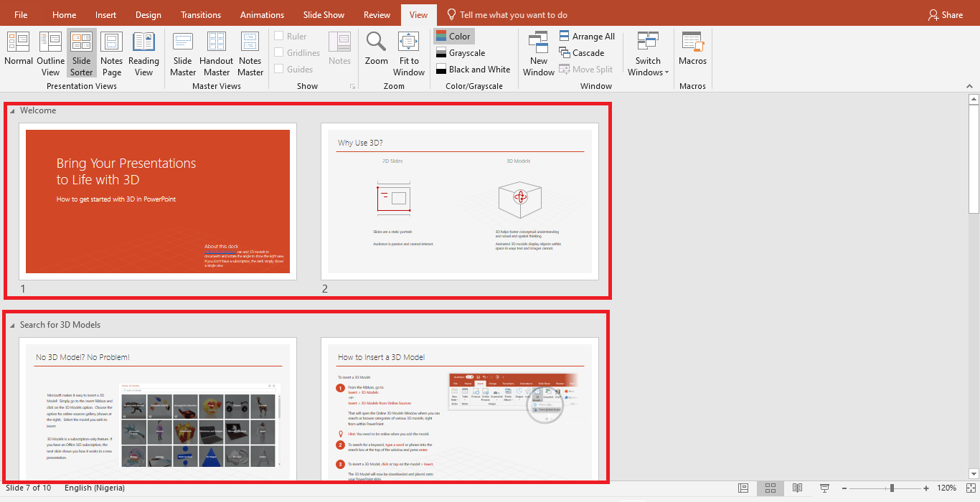The width and height of the screenshot is (980, 502).
Task: Turn on Gridlines
Action: [279, 52]
